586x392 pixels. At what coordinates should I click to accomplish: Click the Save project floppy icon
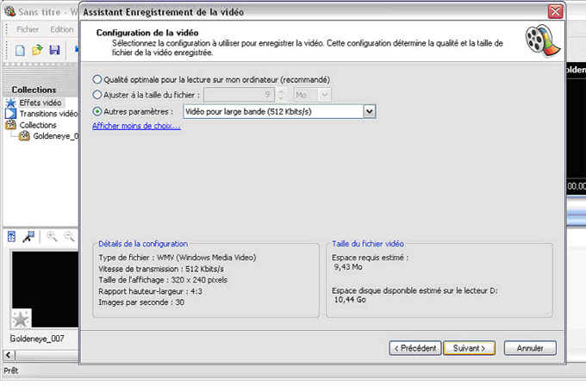tap(54, 50)
